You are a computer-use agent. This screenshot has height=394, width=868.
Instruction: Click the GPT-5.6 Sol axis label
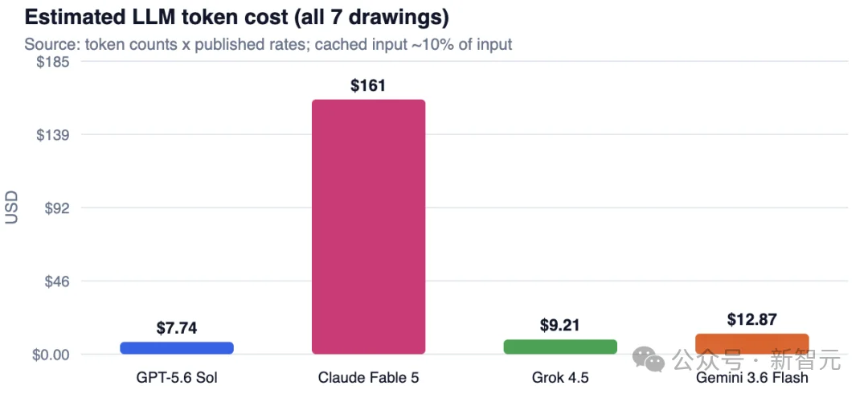coord(177,378)
